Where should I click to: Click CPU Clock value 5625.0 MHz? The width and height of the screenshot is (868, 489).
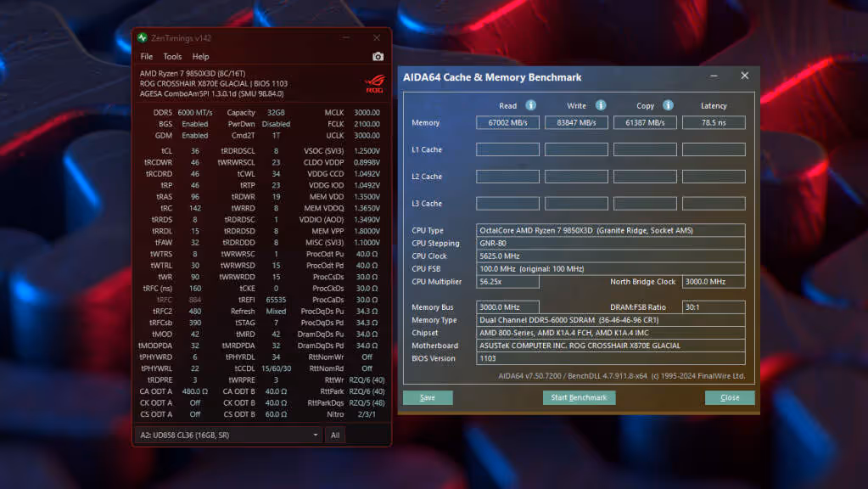(x=611, y=256)
